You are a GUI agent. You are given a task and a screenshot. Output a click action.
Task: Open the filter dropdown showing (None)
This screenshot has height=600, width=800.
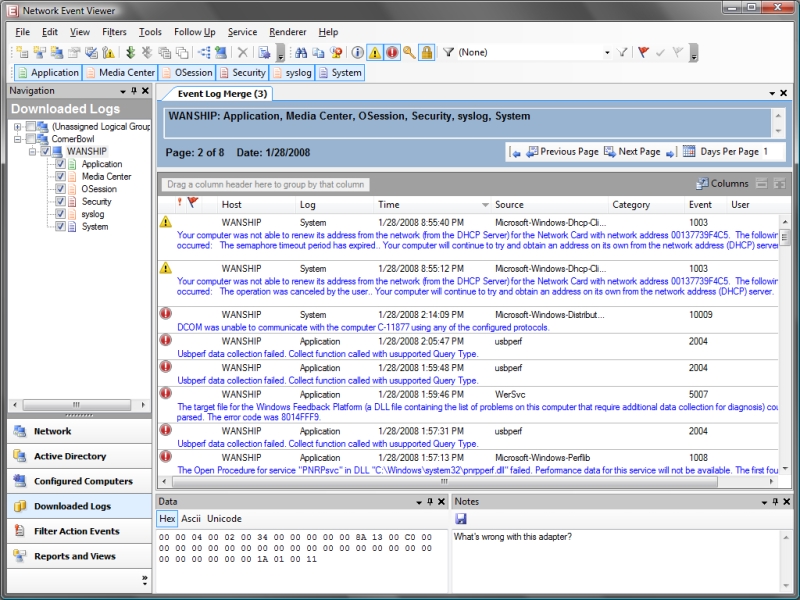(x=606, y=52)
